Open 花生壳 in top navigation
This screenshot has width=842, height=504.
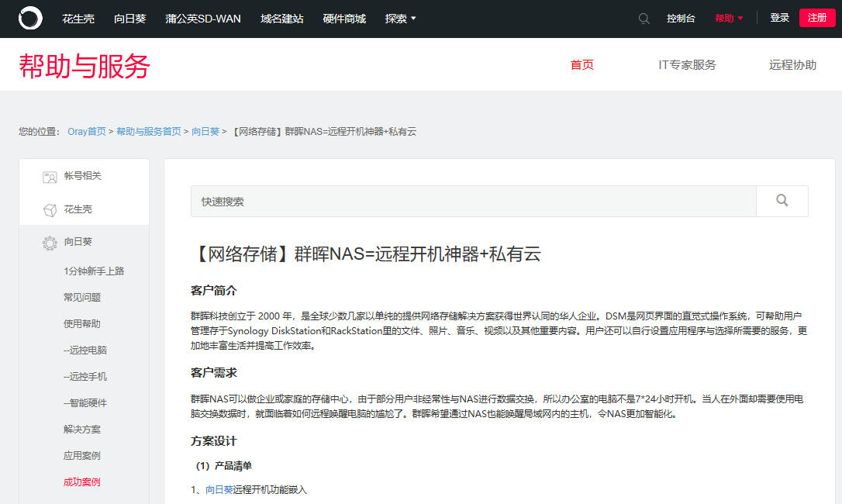pyautogui.click(x=78, y=19)
